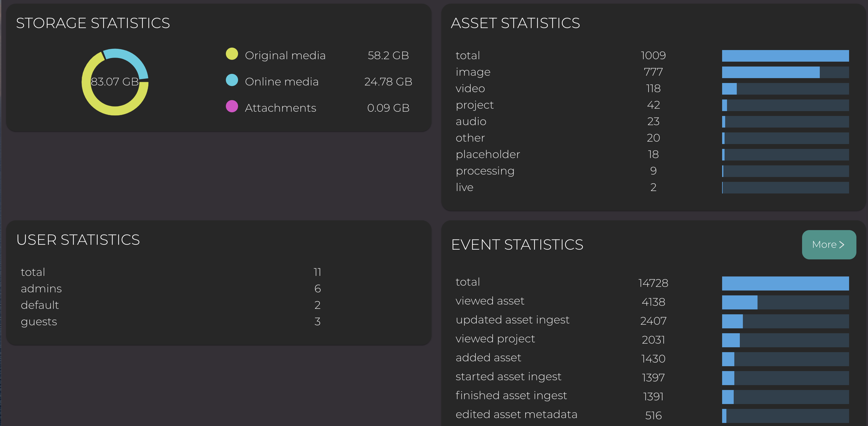This screenshot has width=868, height=426.
Task: Select the updated asset ingest event label
Action: 512,320
